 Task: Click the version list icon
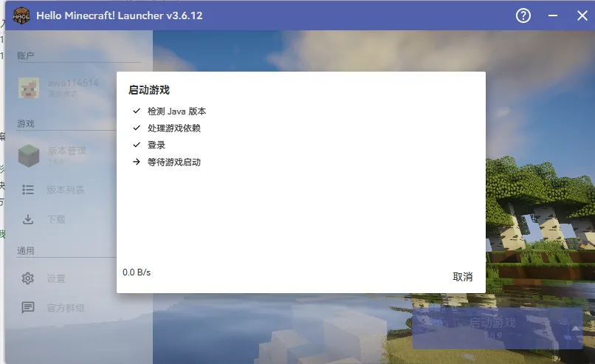pos(28,190)
